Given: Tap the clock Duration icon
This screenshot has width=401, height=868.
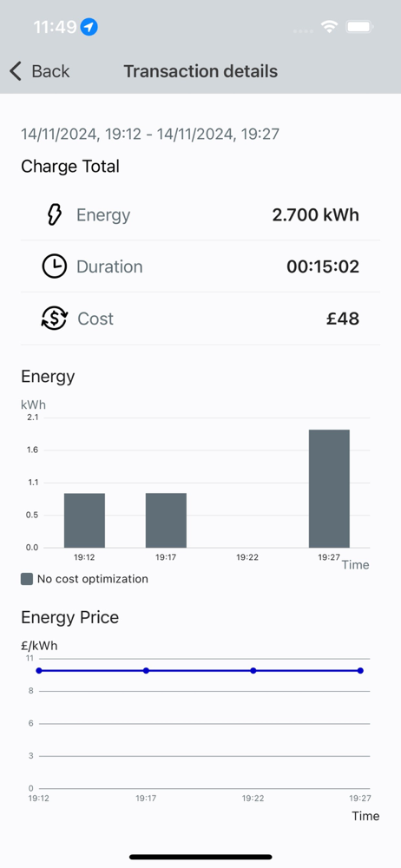Looking at the screenshot, I should [x=55, y=266].
